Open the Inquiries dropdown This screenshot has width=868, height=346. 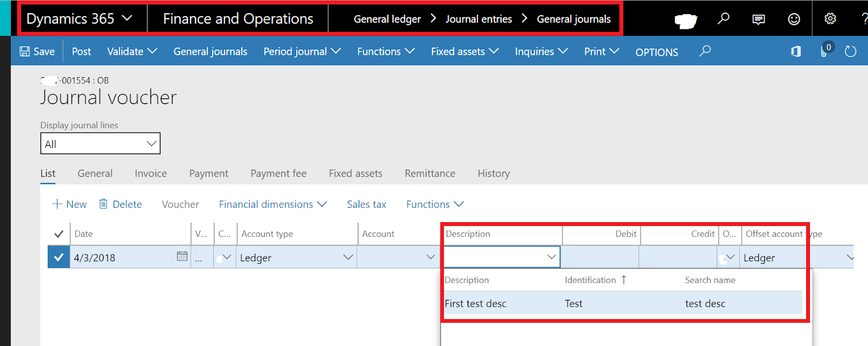pyautogui.click(x=541, y=52)
